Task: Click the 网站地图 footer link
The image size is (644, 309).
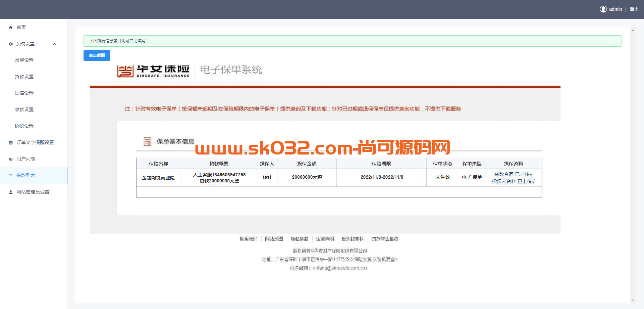Action: click(x=274, y=239)
